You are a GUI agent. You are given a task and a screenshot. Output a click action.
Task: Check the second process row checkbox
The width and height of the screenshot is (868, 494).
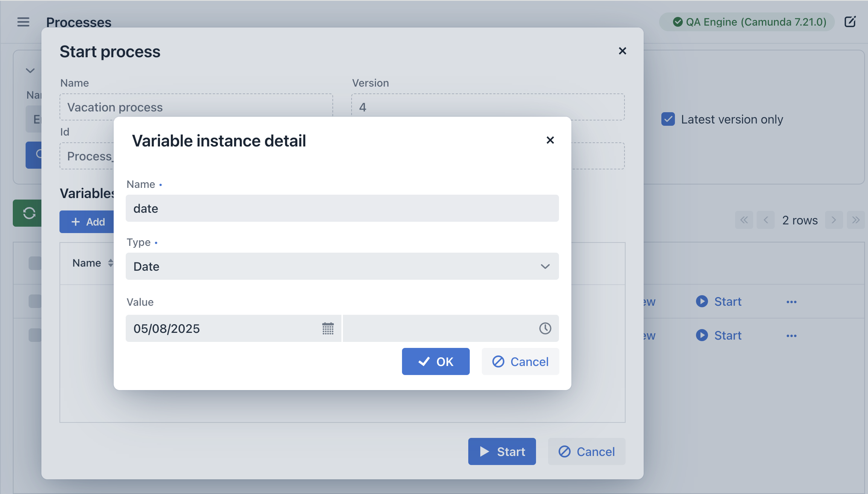point(35,335)
